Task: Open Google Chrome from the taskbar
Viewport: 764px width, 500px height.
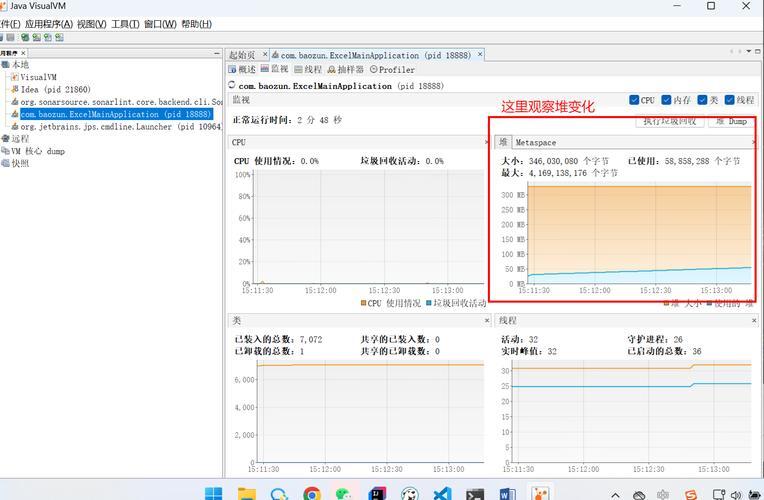Action: (x=312, y=493)
